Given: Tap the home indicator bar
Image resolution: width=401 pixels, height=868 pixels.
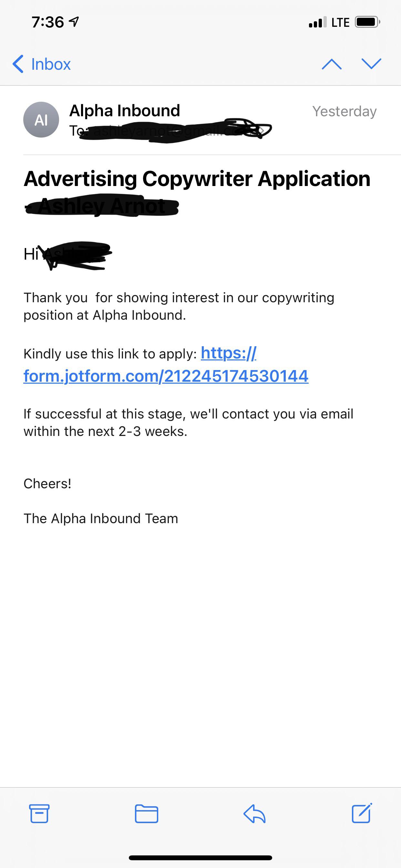Looking at the screenshot, I should pyautogui.click(x=200, y=858).
